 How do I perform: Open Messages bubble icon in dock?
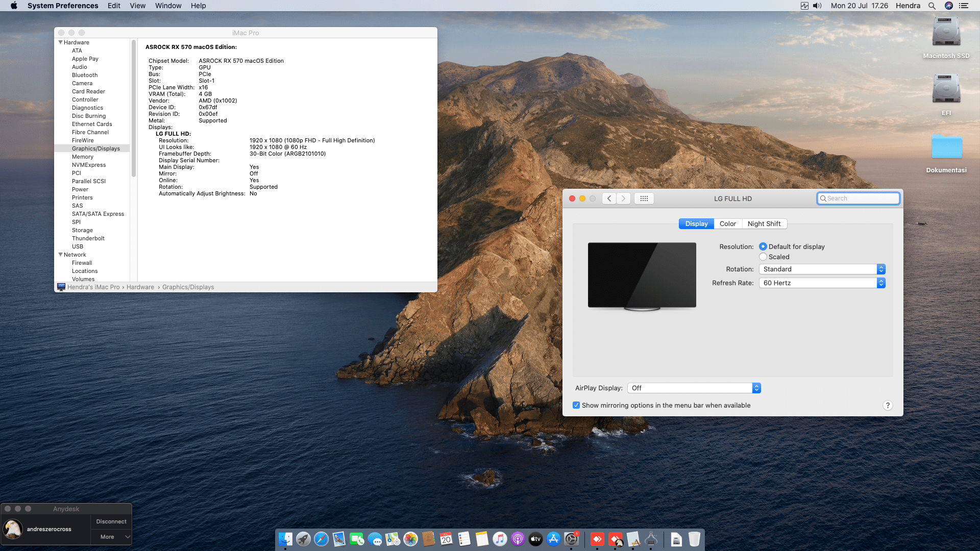pyautogui.click(x=375, y=539)
